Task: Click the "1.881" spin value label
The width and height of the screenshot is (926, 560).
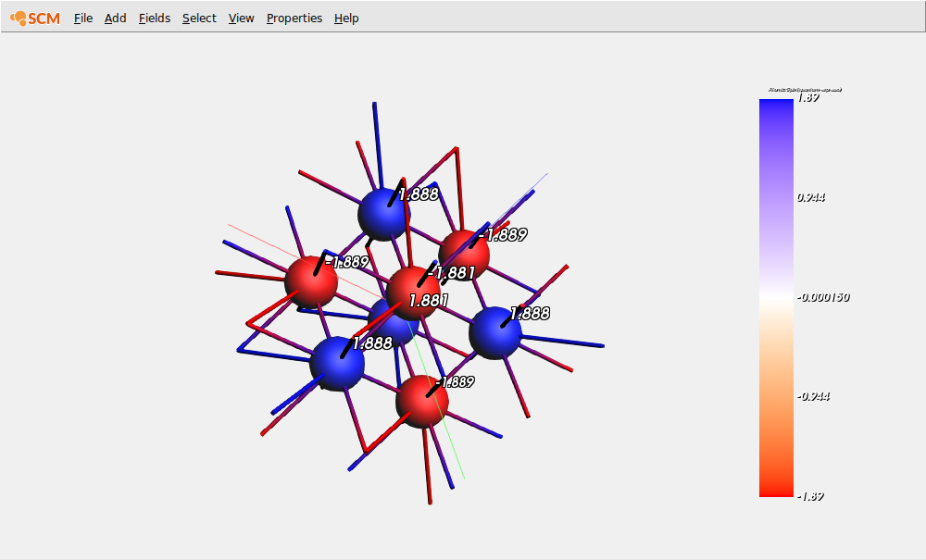Action: [429, 300]
